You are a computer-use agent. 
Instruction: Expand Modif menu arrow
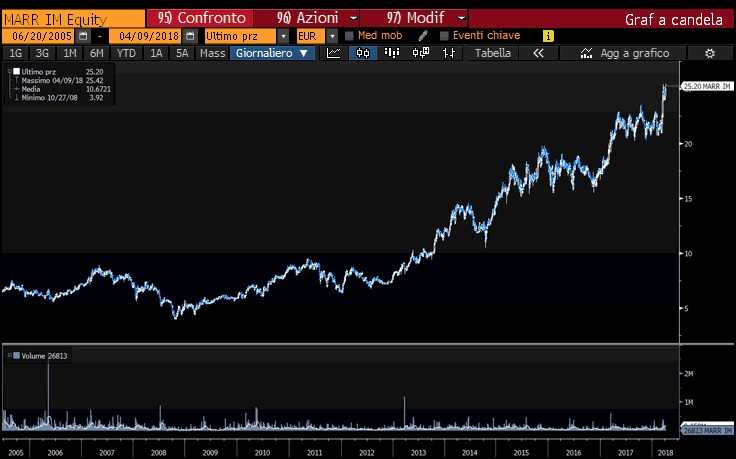tap(461, 19)
